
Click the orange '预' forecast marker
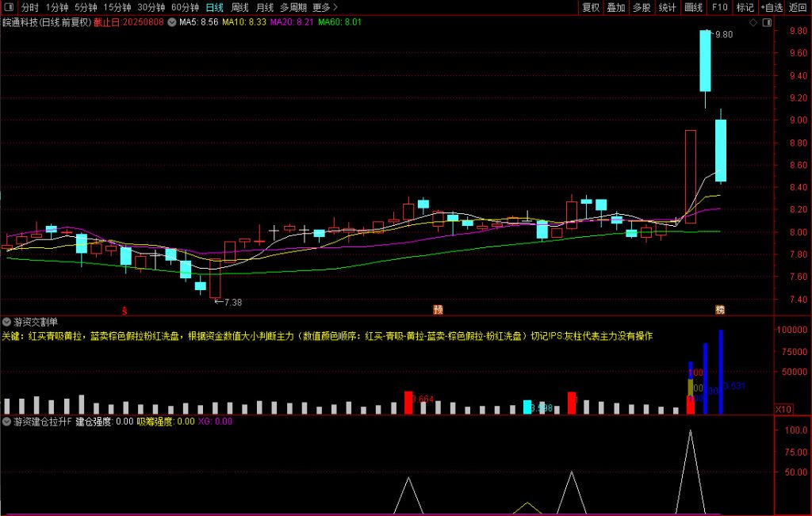tap(437, 309)
